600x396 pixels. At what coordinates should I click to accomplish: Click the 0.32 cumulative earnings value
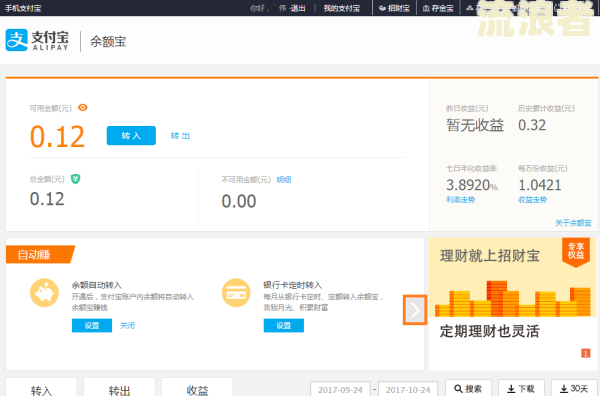532,125
